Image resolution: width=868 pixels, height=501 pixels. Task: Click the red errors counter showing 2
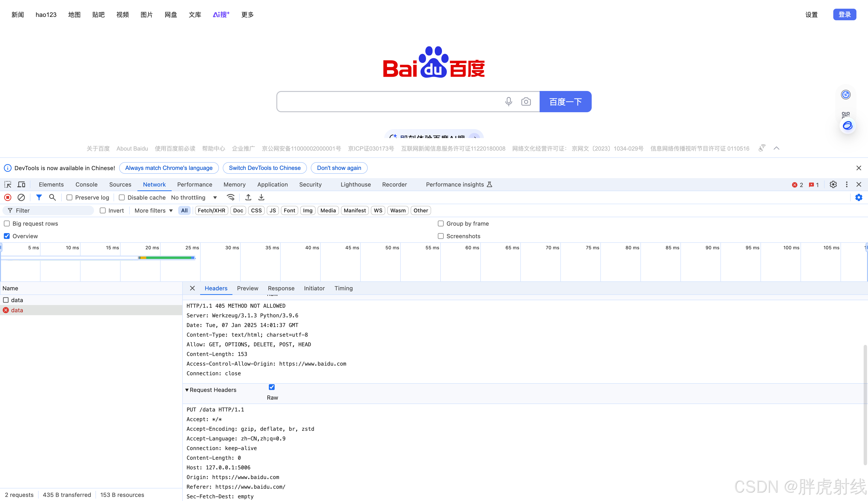pos(798,185)
